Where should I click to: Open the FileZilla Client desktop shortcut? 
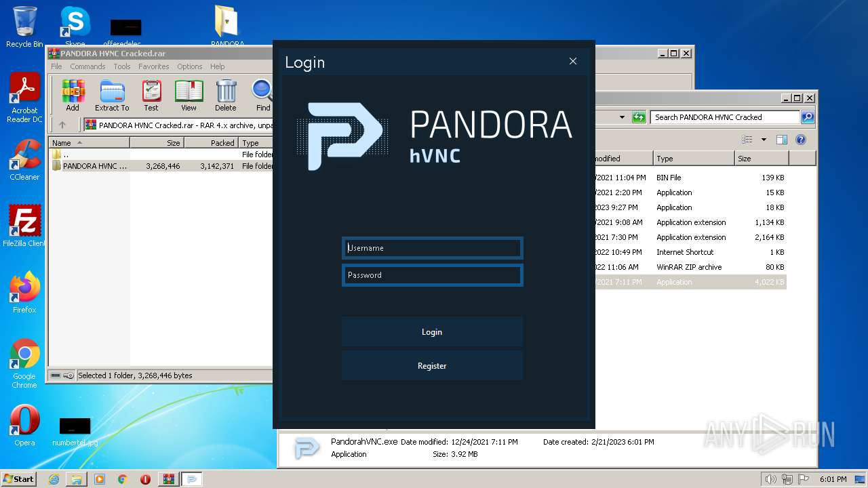24,226
